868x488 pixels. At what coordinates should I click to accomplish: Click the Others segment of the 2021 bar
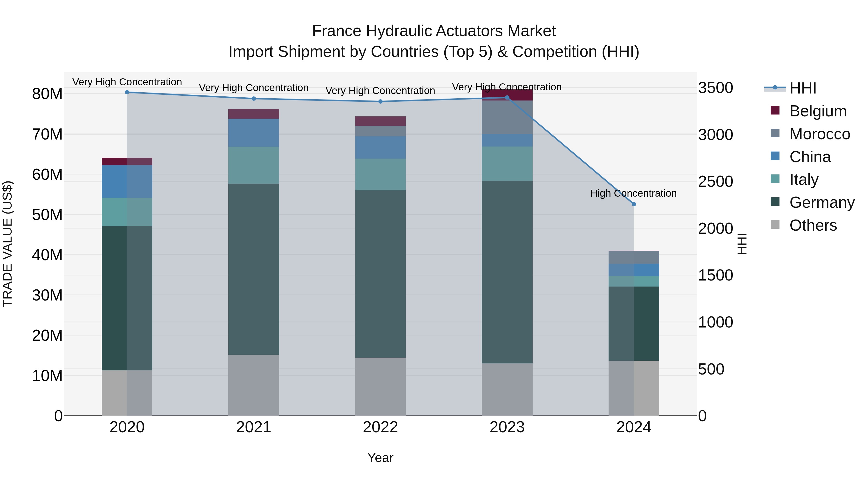point(254,385)
